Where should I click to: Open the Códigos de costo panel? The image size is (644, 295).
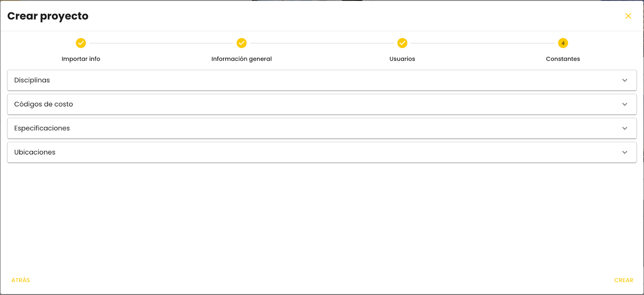(322, 104)
